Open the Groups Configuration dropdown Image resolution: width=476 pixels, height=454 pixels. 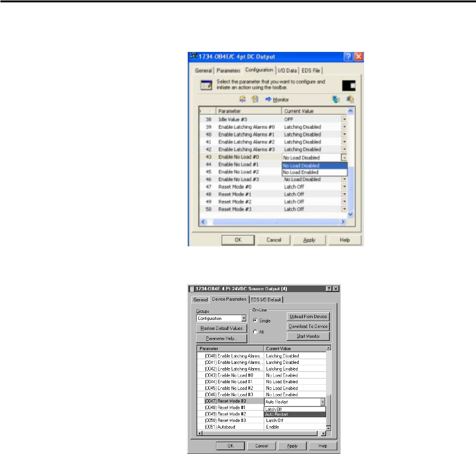(244, 318)
